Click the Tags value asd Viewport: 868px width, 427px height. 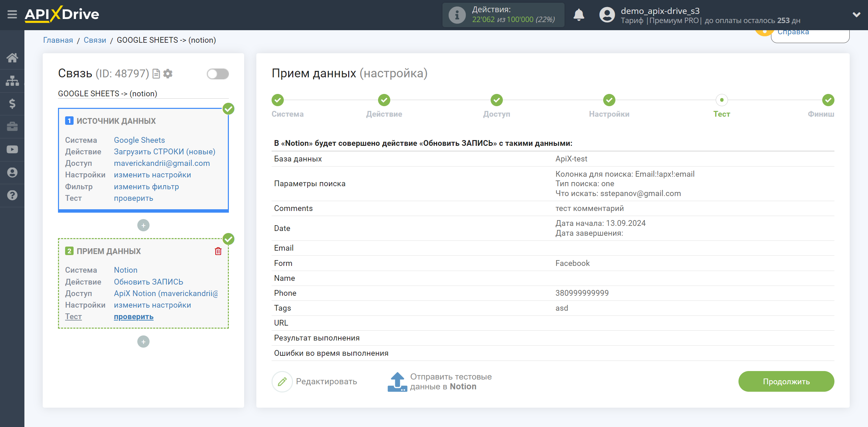(561, 308)
